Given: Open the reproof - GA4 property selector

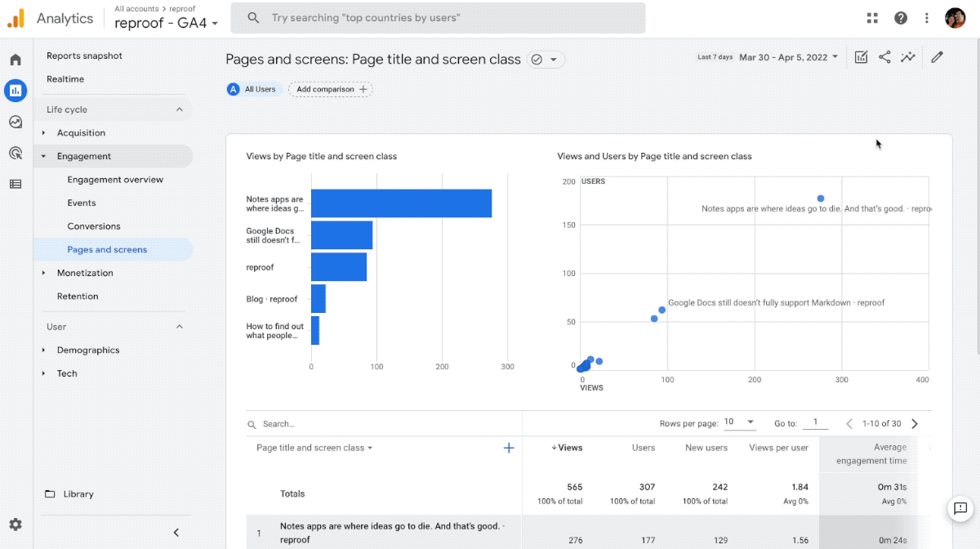Looking at the screenshot, I should pos(167,23).
